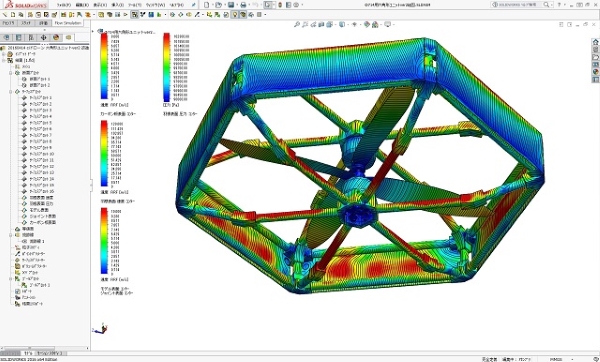This screenshot has height=362, width=600.
Task: Click the SolidWorks logo
Action: click(x=26, y=5)
